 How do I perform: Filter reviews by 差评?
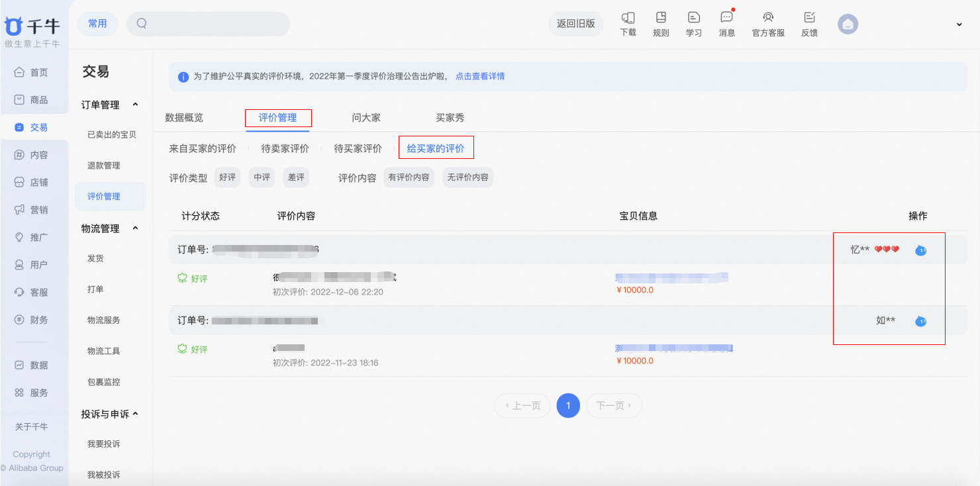296,177
